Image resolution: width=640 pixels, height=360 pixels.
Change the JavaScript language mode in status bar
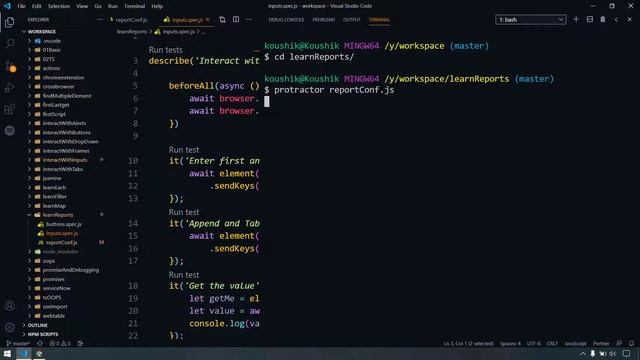[575, 343]
